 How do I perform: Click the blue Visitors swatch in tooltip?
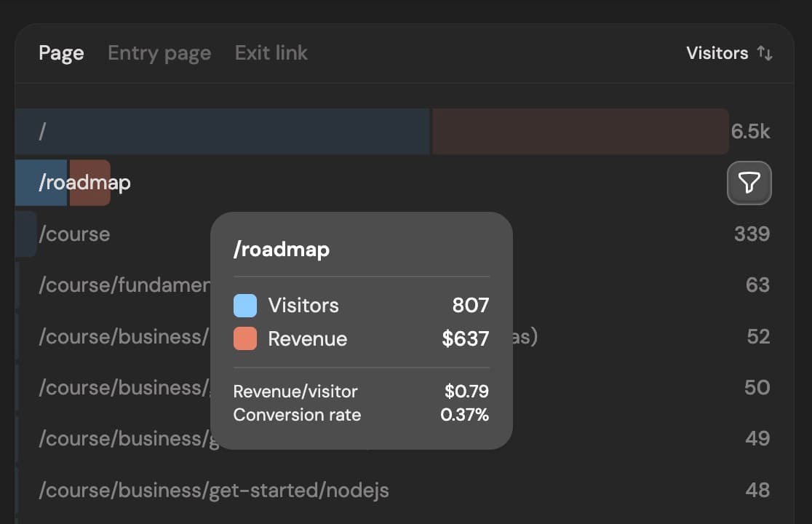[245, 306]
